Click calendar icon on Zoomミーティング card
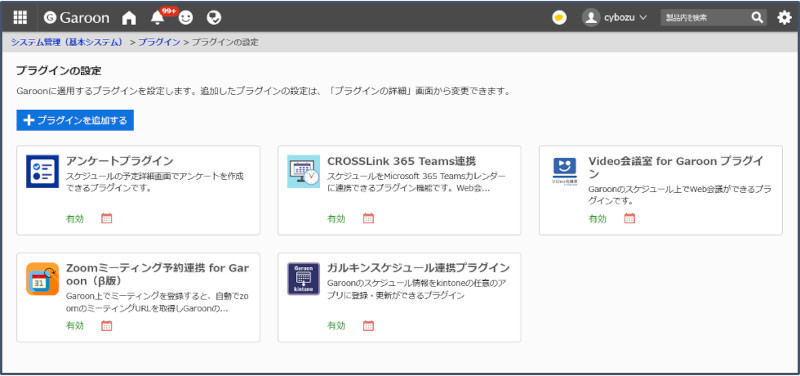Screen dimensions: 800x376 (107, 325)
